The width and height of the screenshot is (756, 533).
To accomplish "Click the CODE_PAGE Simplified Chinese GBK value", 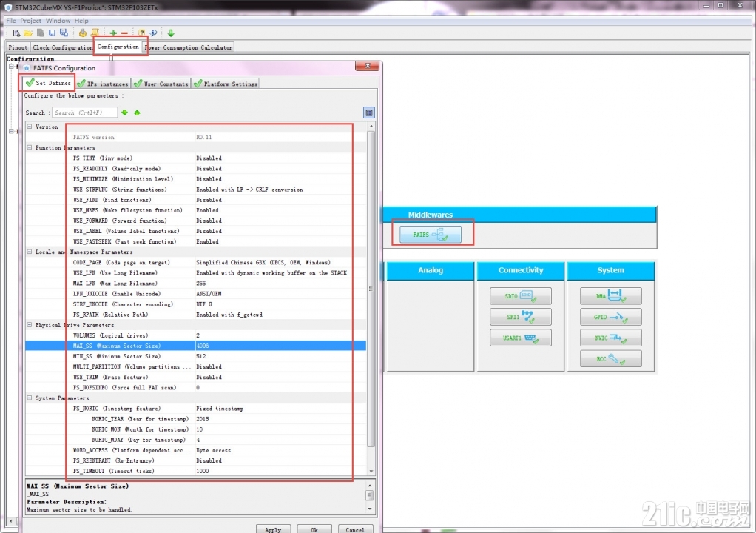I will pos(263,262).
